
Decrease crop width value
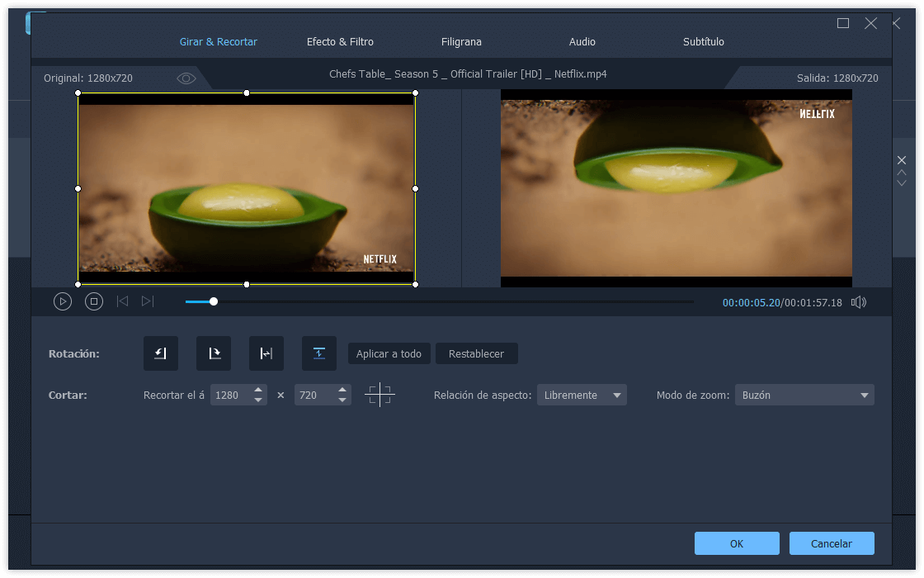[x=258, y=400]
